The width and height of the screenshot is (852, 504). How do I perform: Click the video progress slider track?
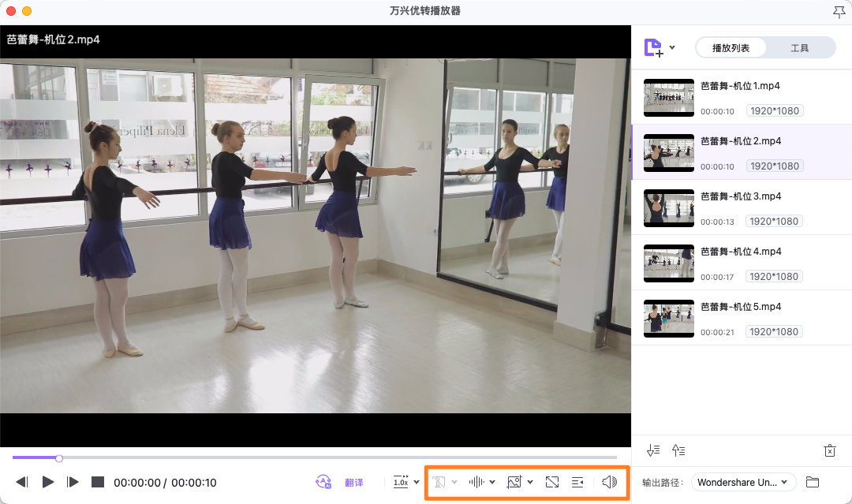tap(316, 457)
